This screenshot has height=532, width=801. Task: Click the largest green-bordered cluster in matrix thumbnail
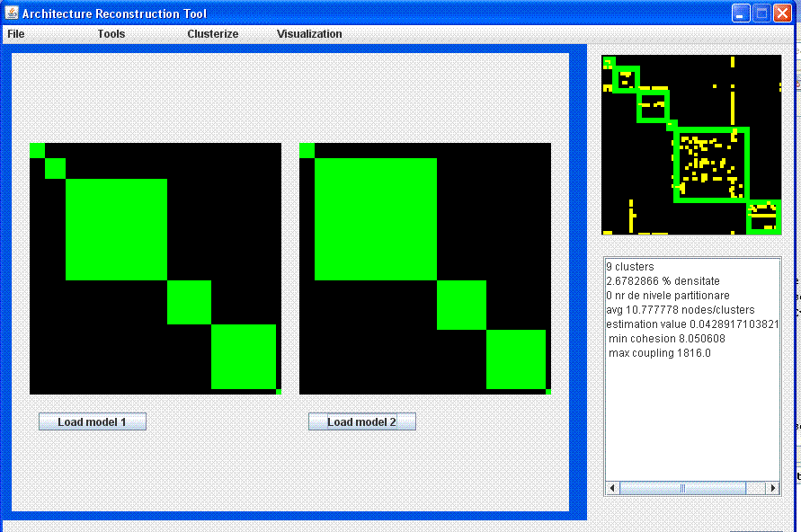click(710, 164)
